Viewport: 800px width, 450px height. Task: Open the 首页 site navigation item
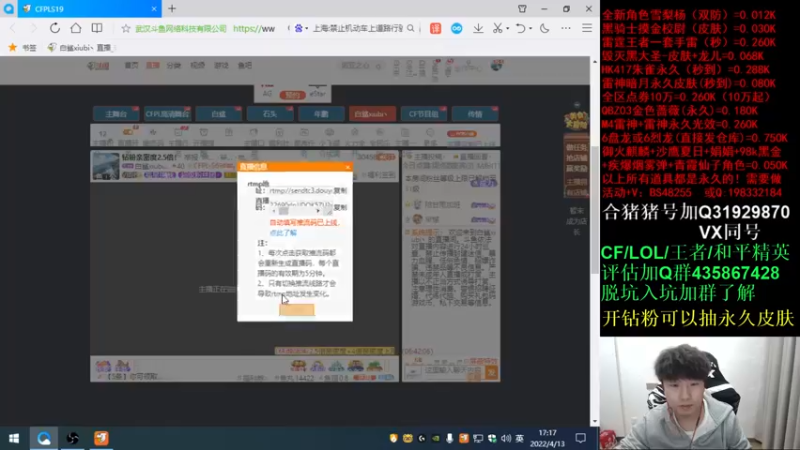point(131,65)
